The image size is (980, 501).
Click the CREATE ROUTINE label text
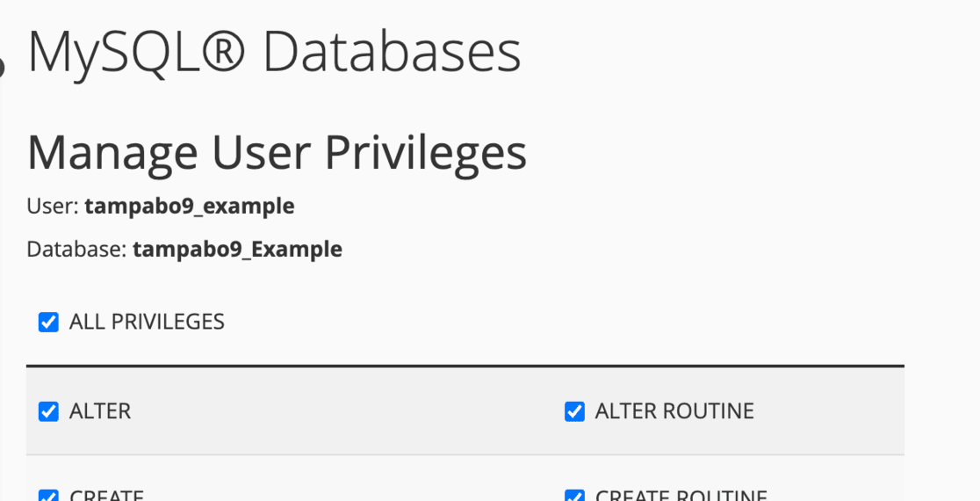pyautogui.click(x=681, y=496)
